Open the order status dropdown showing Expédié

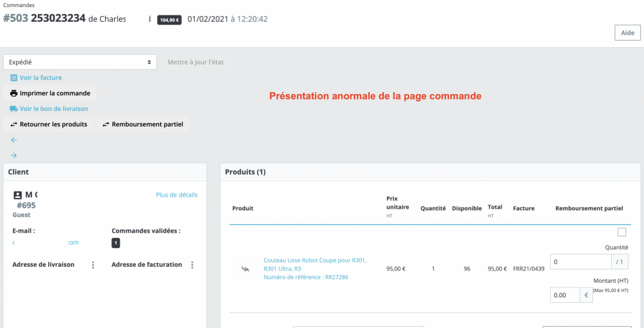coord(80,62)
